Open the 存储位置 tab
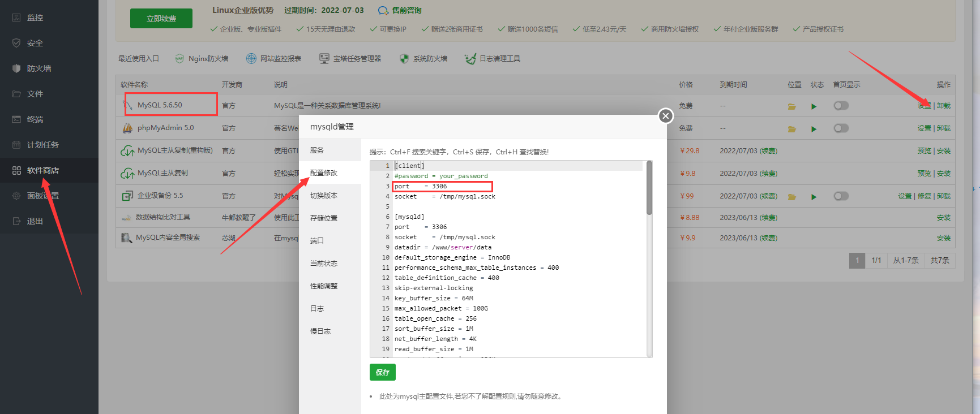 (x=330, y=218)
